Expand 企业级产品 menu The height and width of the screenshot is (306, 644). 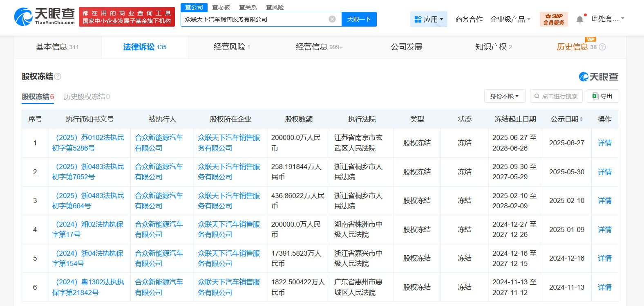(510, 19)
